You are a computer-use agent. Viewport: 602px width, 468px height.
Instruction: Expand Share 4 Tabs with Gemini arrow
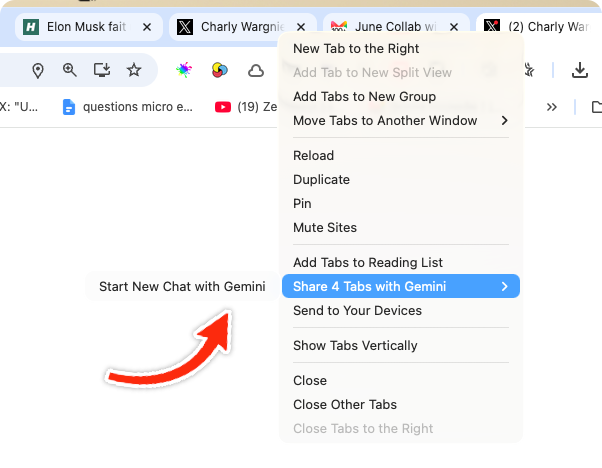[504, 286]
